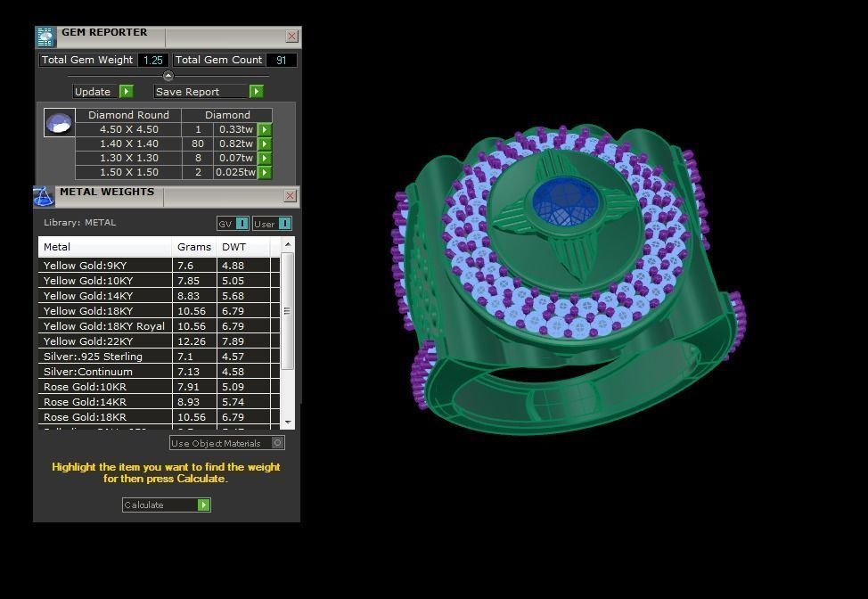Viewport: 868px width, 599px height.
Task: Click green arrow for 0.07tw row
Action: (265, 159)
